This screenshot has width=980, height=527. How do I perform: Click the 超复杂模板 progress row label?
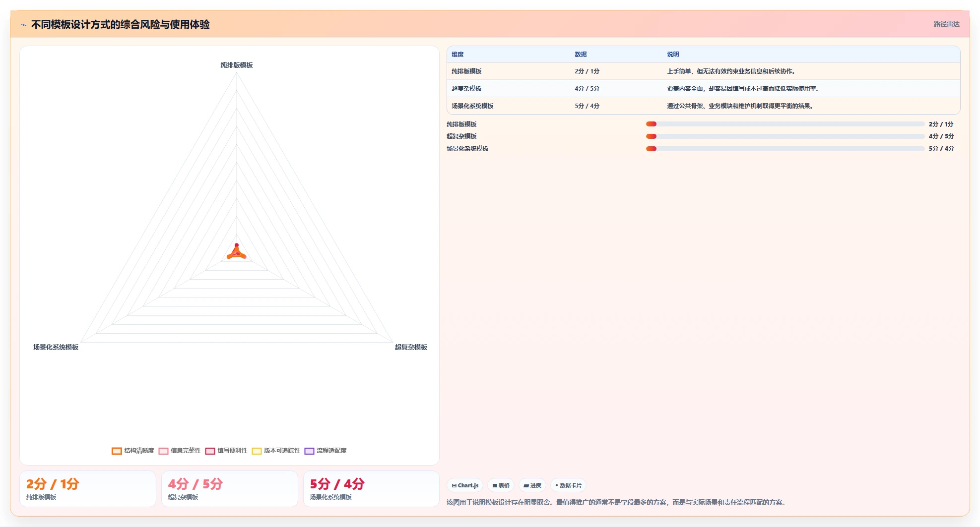[x=461, y=136]
